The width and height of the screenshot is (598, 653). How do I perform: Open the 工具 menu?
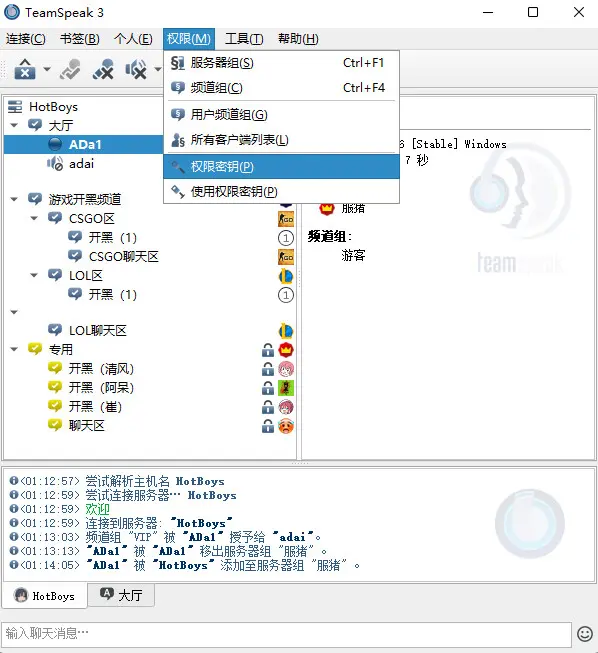pos(244,39)
